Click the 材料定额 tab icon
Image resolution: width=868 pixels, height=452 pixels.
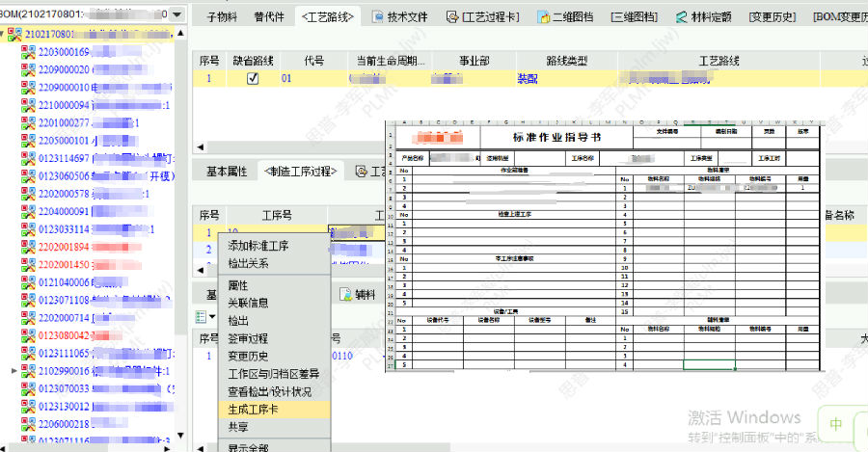tap(681, 17)
